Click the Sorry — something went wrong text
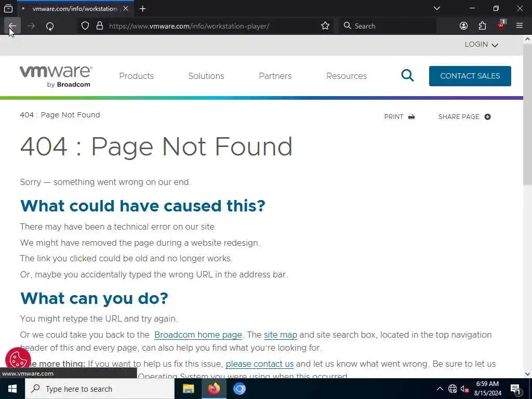 tap(105, 182)
